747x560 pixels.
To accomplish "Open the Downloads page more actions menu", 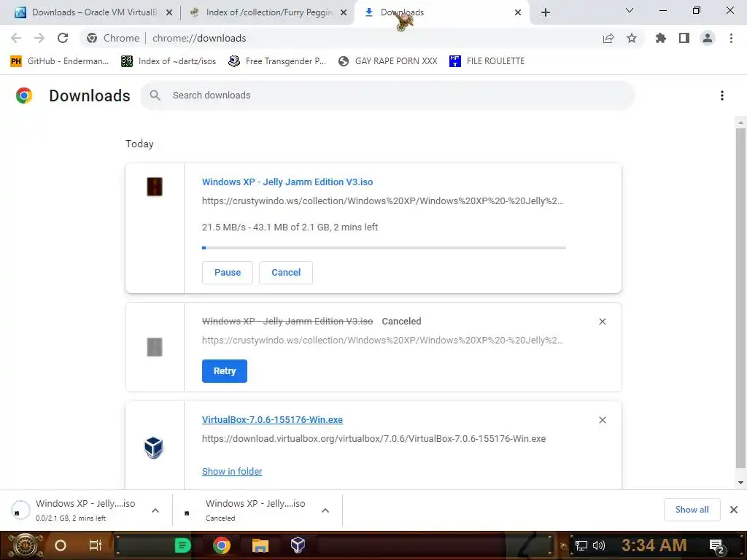I will tap(722, 96).
